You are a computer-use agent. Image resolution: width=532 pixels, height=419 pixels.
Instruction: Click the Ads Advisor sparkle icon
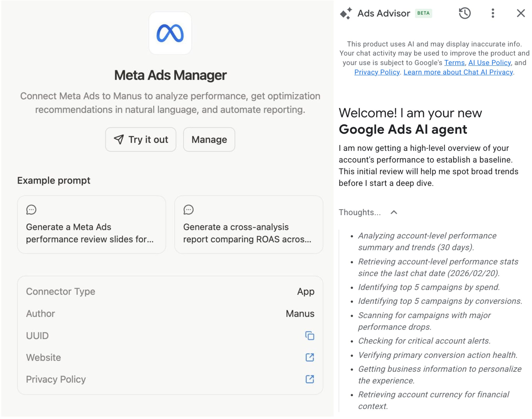(x=346, y=13)
